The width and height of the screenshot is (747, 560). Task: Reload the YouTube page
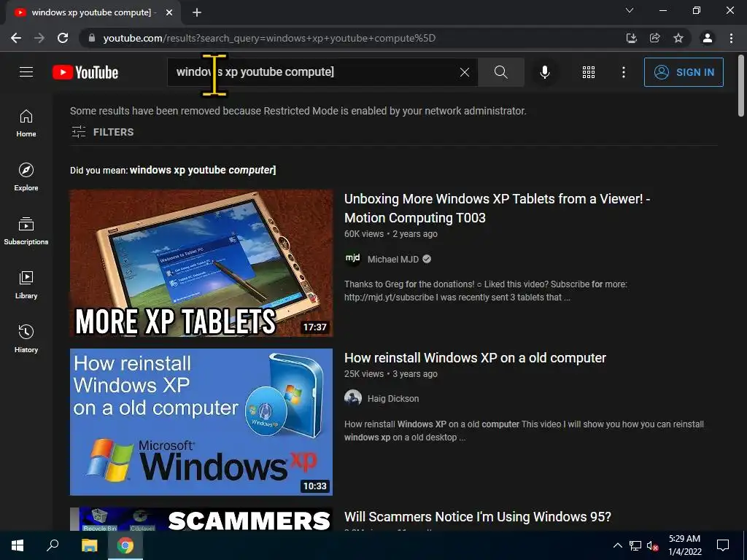pyautogui.click(x=63, y=38)
